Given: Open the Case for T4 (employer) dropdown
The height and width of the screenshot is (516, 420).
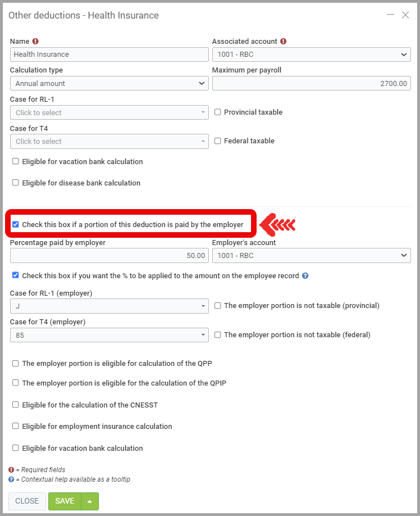Looking at the screenshot, I should (x=109, y=335).
